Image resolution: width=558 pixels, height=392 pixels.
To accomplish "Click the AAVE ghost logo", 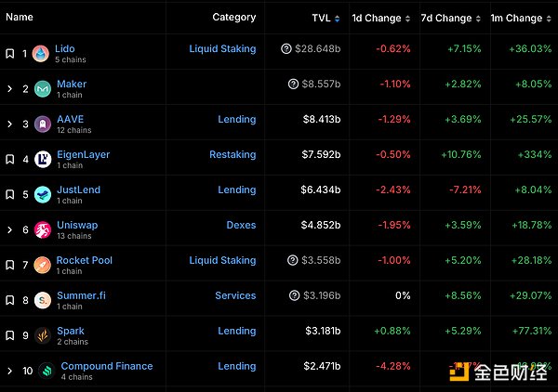I will click(x=42, y=124).
